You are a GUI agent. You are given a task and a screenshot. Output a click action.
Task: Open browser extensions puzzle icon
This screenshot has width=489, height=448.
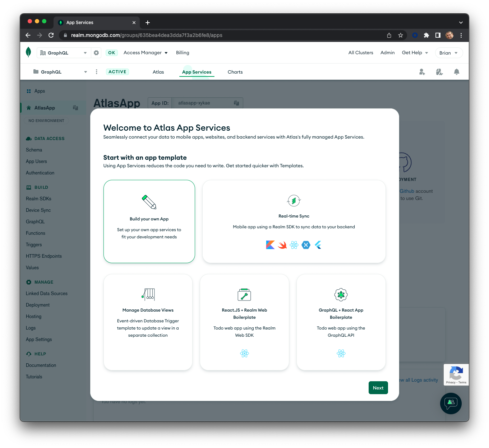coord(426,35)
